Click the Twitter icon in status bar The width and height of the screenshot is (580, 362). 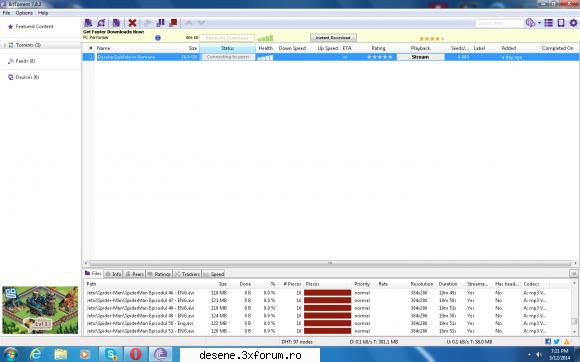pyautogui.click(x=557, y=342)
